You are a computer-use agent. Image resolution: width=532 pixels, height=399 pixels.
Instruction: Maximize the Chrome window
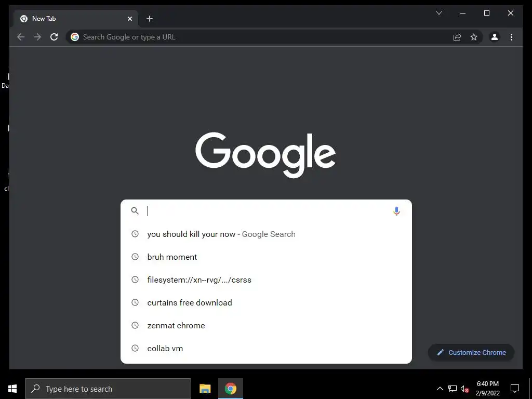coord(486,13)
